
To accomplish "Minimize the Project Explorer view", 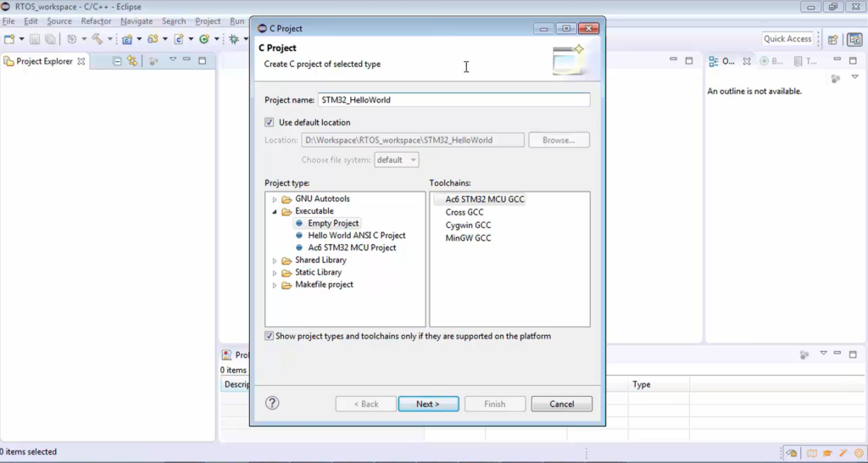I will point(186,60).
